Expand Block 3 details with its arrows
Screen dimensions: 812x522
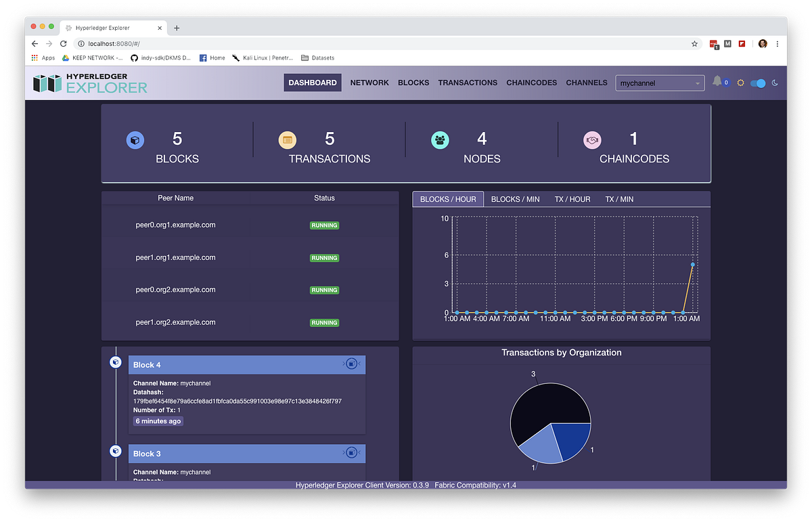coord(359,453)
